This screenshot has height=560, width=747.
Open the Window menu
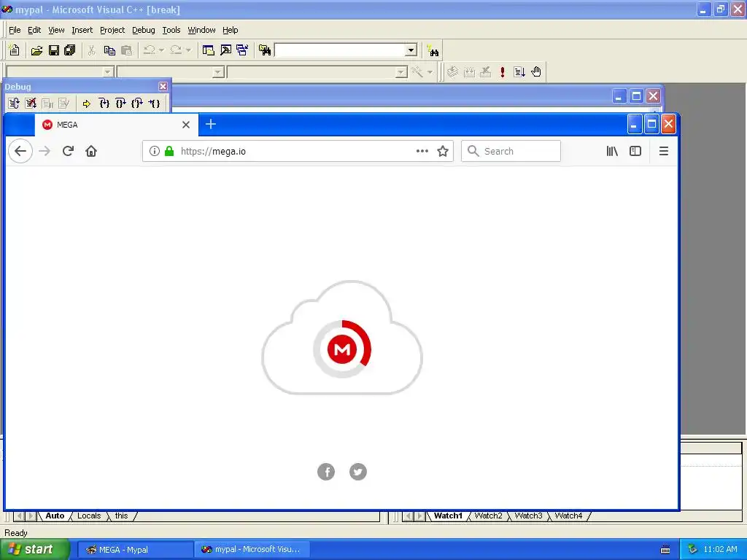pos(201,30)
